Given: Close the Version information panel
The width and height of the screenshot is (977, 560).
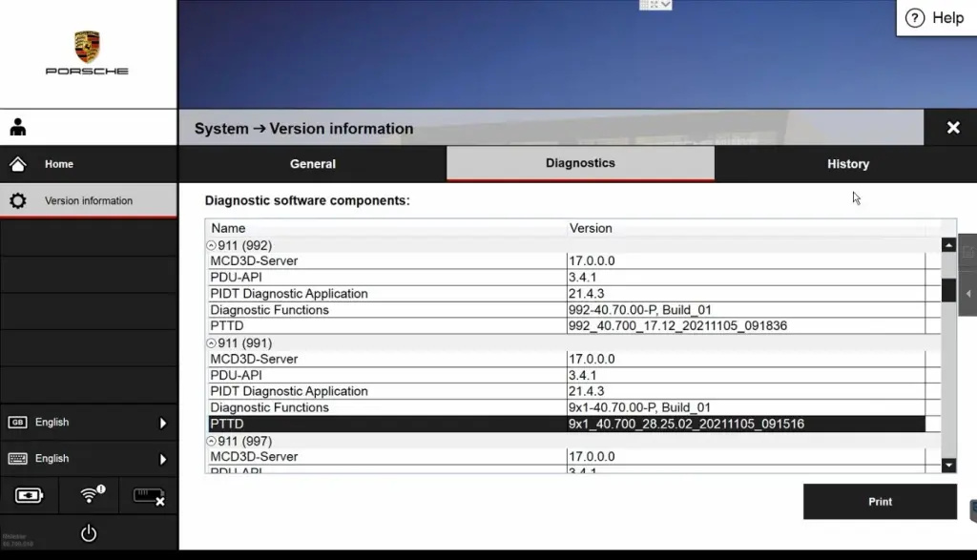Looking at the screenshot, I should [x=952, y=128].
